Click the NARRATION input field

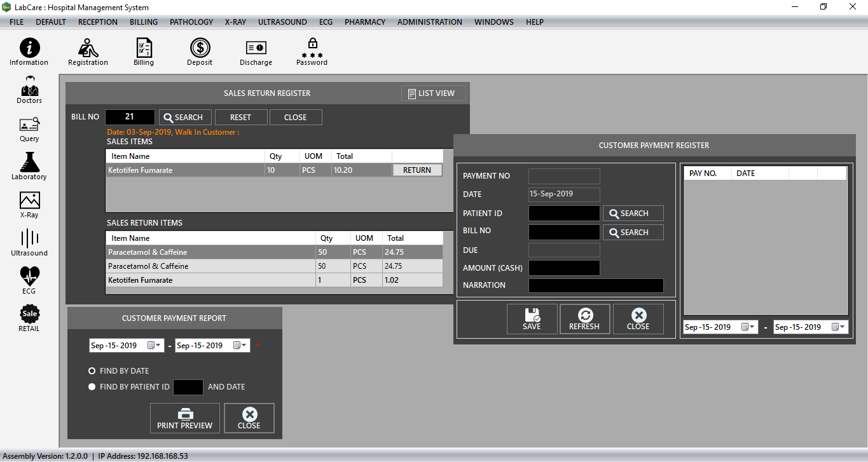[596, 285]
